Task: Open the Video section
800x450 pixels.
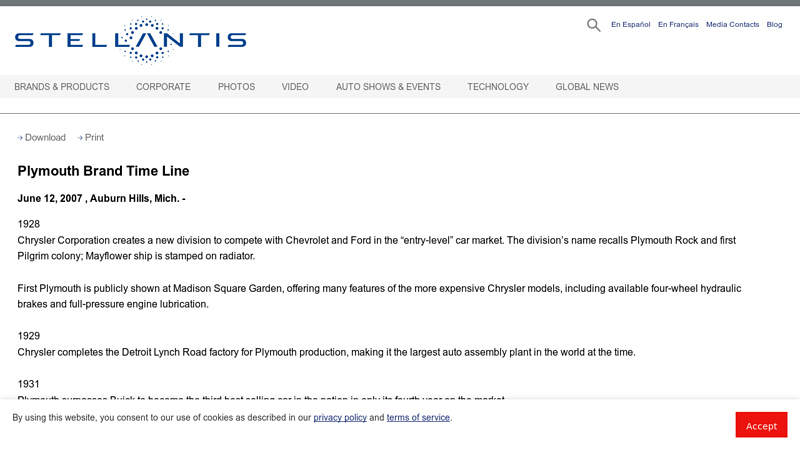Action: (295, 87)
